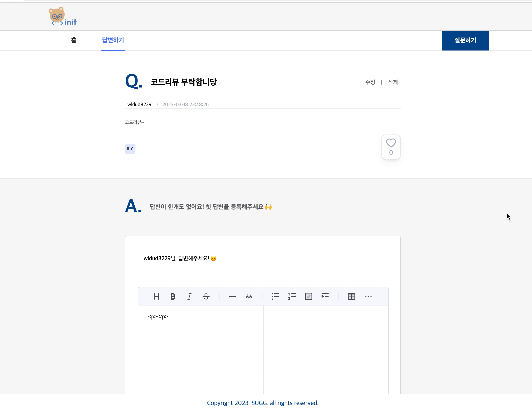
Task: Click the 질문하기 button
Action: (465, 40)
